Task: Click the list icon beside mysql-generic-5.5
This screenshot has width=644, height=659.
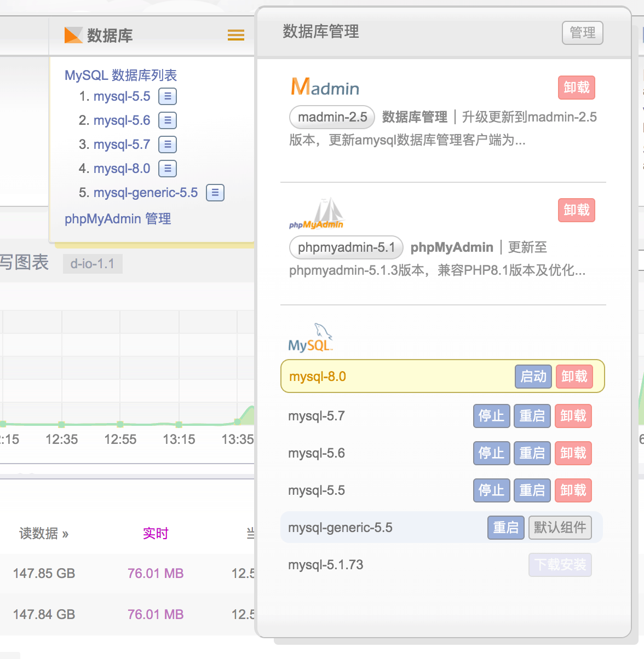Action: (215, 193)
